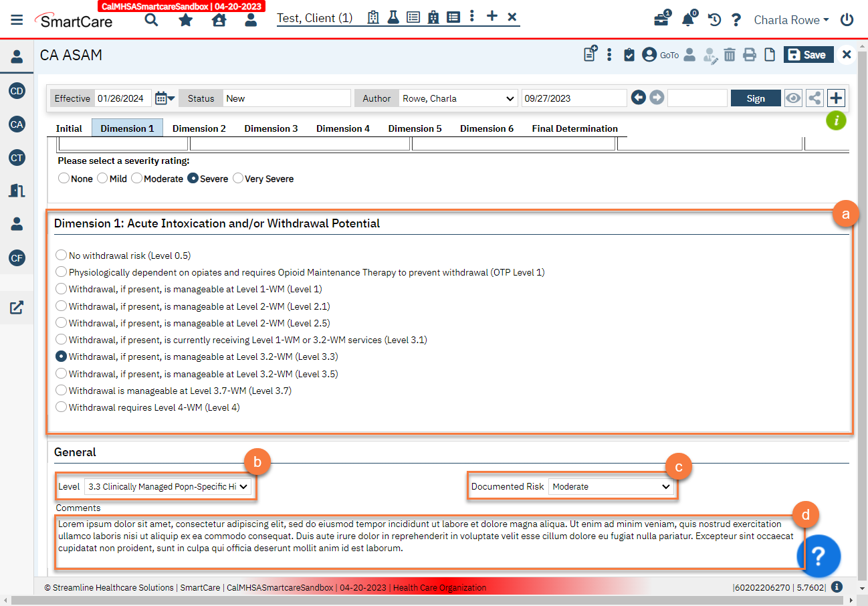Select the Very Severe severity rating
This screenshot has height=606, width=868.
click(238, 179)
